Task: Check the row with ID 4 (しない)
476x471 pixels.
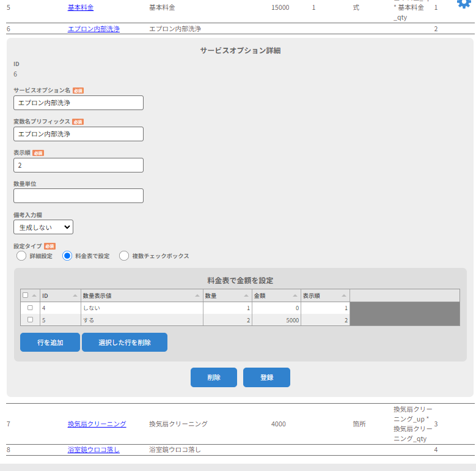Action: (x=30, y=308)
